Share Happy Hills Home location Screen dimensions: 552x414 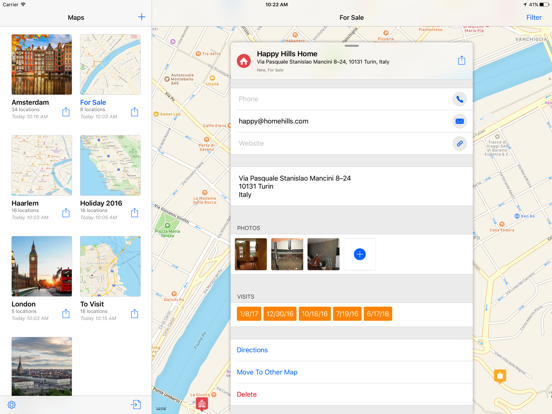[x=462, y=60]
